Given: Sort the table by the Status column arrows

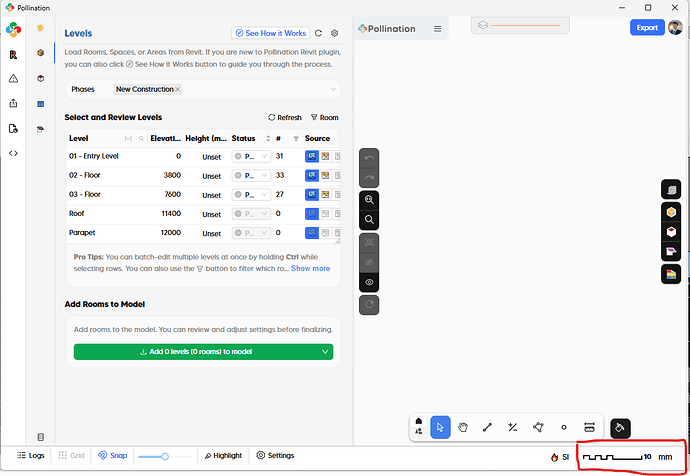Looking at the screenshot, I should click(268, 139).
